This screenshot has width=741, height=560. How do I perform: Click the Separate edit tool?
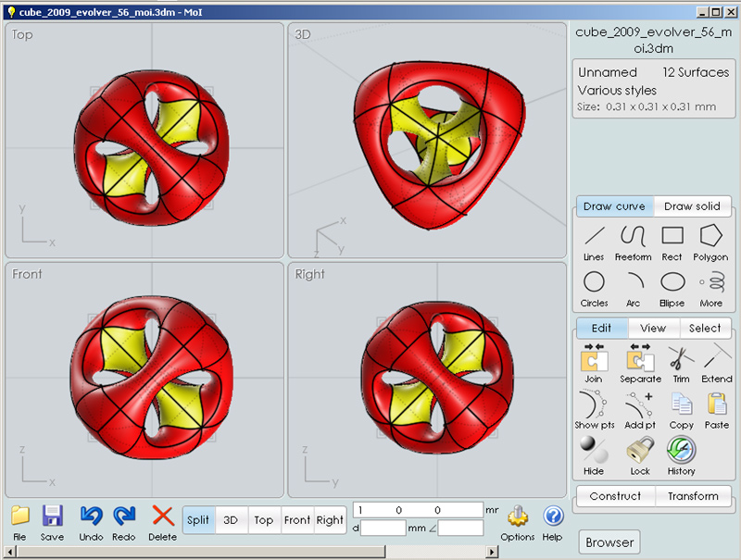click(x=640, y=364)
